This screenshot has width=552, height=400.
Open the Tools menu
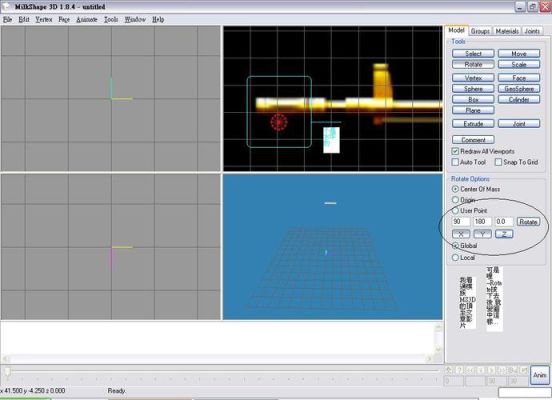click(111, 19)
